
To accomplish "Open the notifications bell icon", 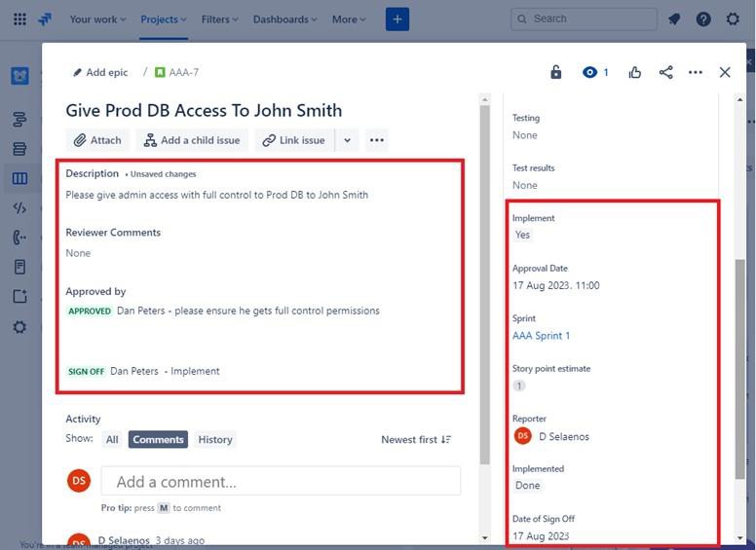I will point(674,19).
